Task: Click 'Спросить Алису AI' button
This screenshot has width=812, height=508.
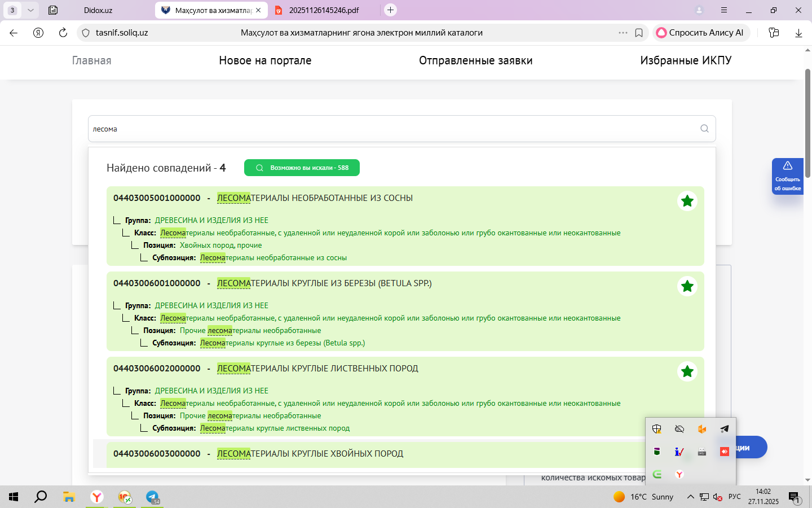Action: (700, 33)
